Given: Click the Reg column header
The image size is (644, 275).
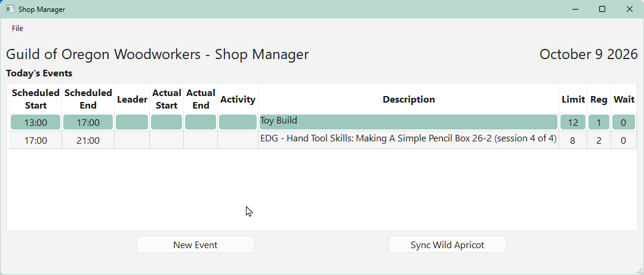Looking at the screenshot, I should click(x=599, y=99).
